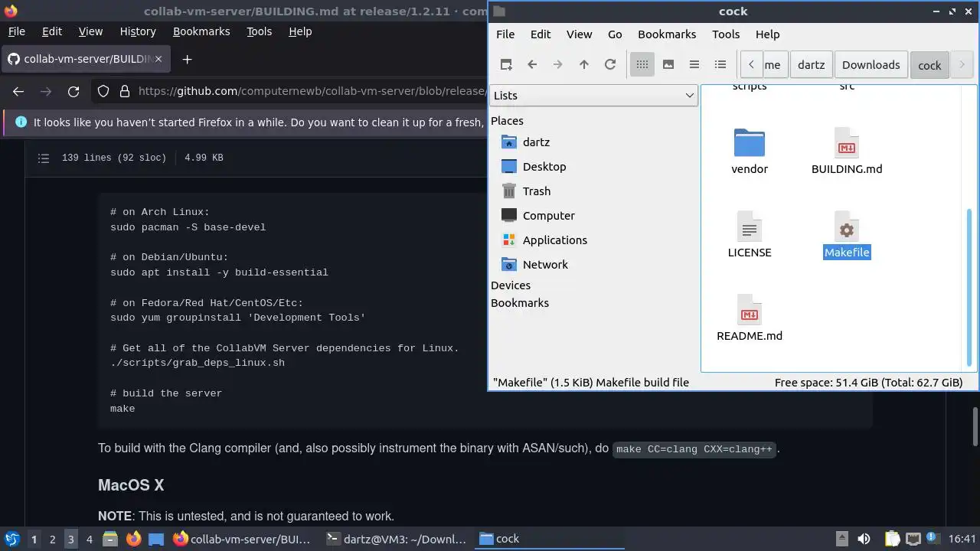The image size is (980, 551).
Task: Open file manager Go menu
Action: tap(615, 34)
